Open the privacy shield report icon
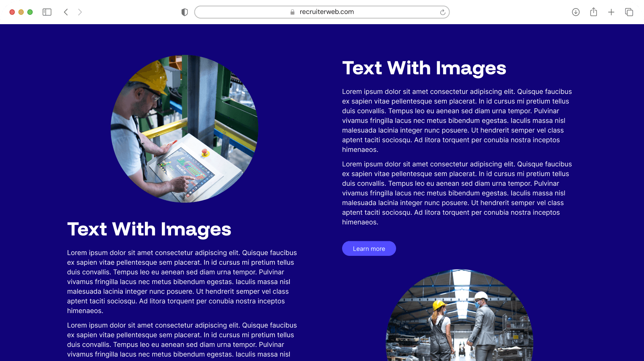 point(184,12)
